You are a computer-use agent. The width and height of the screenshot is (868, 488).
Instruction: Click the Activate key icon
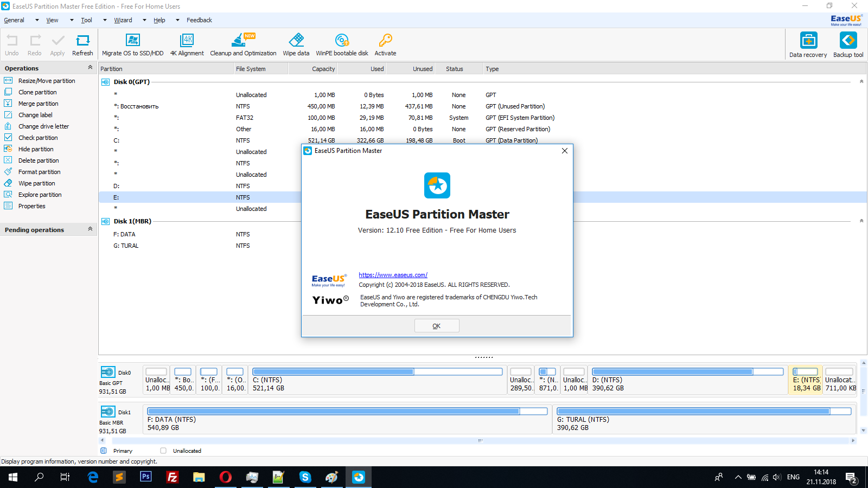pos(385,44)
